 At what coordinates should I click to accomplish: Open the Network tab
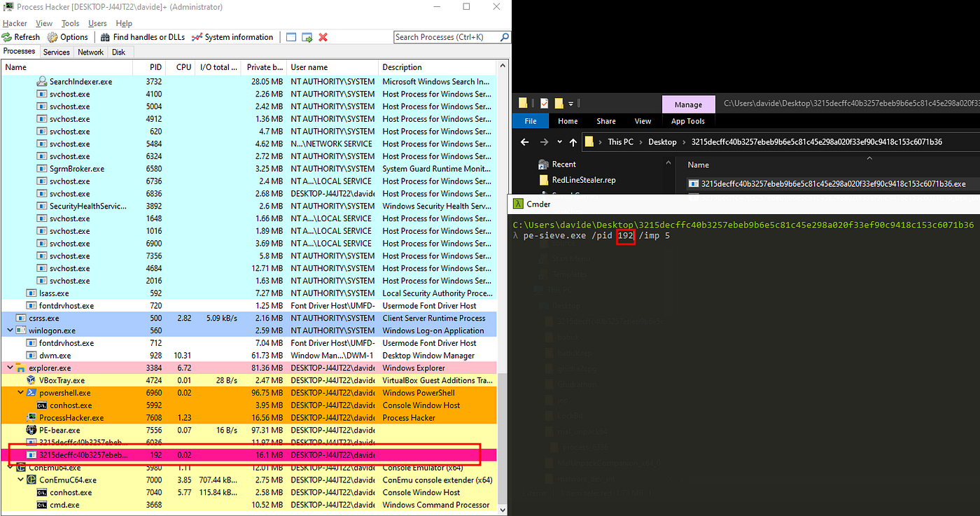(x=90, y=52)
